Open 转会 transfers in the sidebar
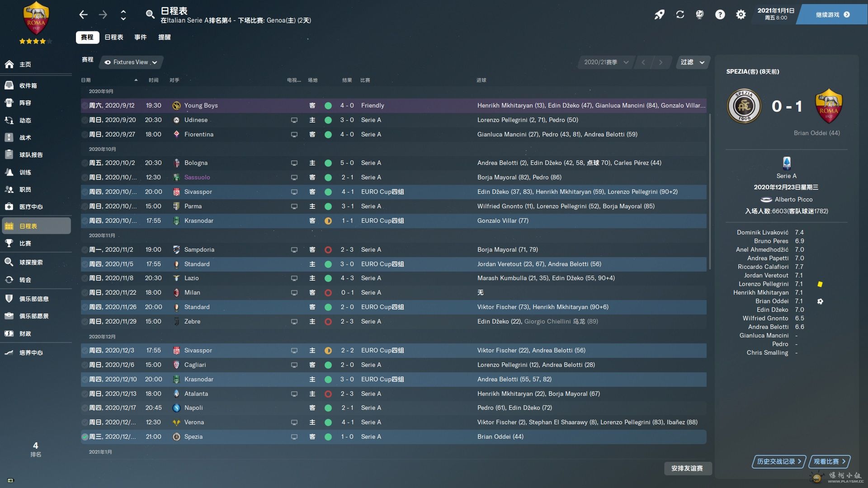The image size is (868, 488). click(x=25, y=280)
